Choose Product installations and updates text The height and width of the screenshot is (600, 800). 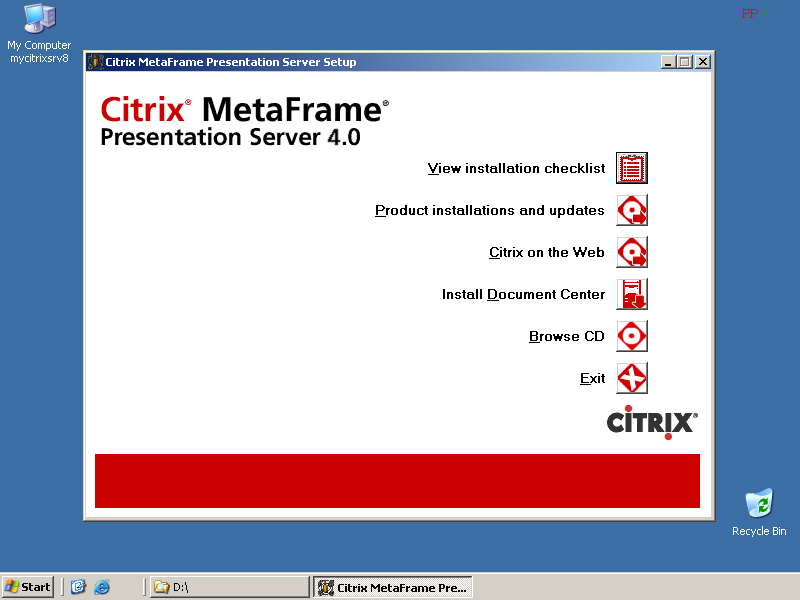pyautogui.click(x=490, y=211)
